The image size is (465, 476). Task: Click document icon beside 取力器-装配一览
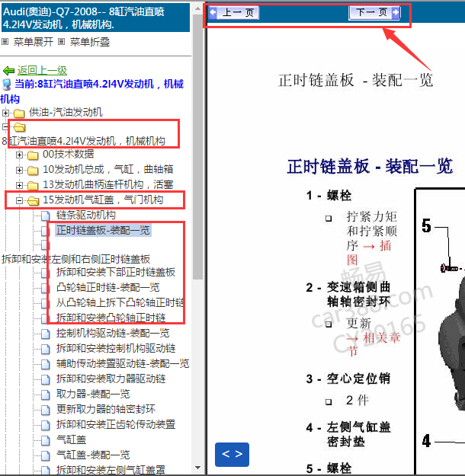(x=46, y=395)
